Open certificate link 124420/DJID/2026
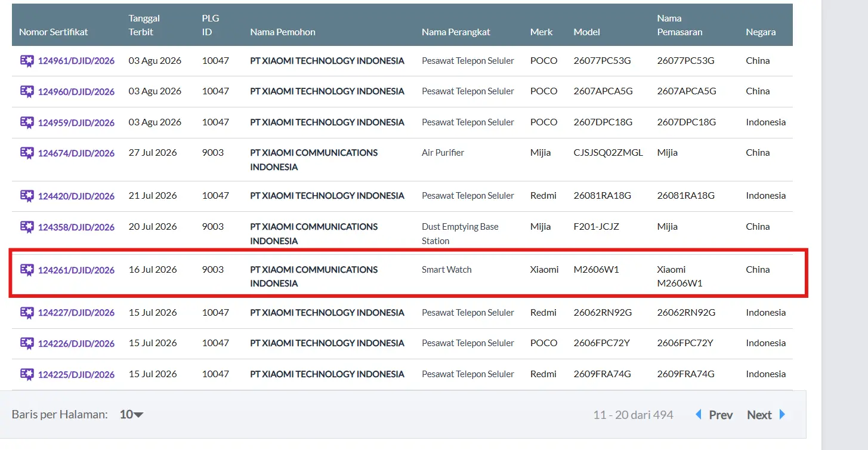868x450 pixels. click(76, 196)
